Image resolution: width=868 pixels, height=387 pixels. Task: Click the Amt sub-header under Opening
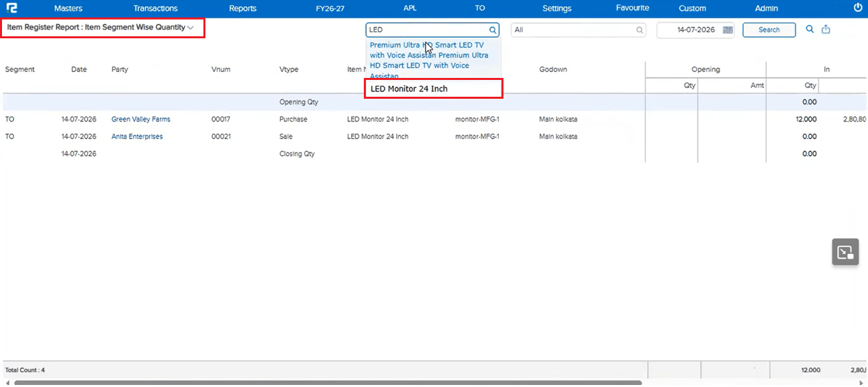coord(757,85)
